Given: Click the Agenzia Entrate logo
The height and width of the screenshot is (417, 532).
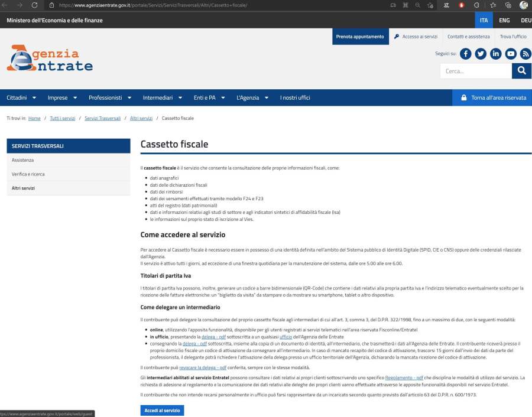Looking at the screenshot, I should (x=50, y=58).
